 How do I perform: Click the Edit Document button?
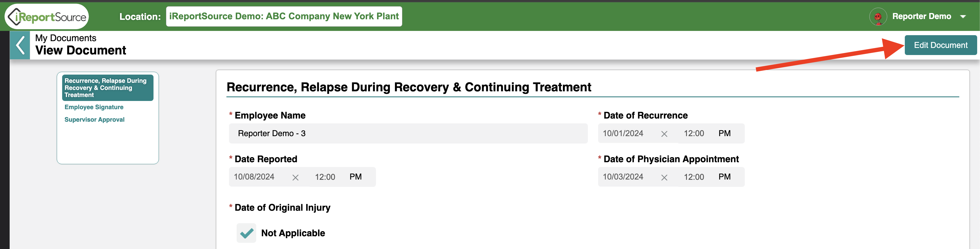(x=941, y=45)
